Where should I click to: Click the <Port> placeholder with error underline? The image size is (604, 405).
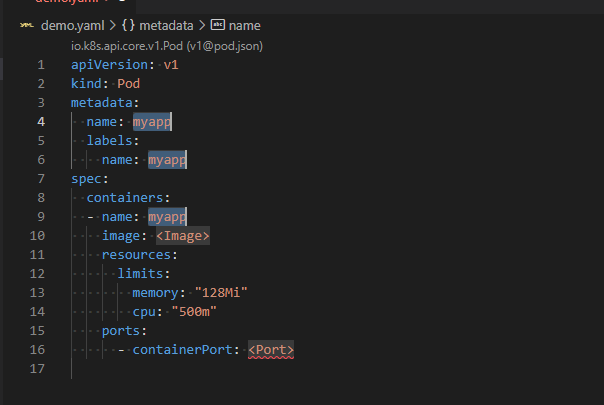[x=271, y=350]
